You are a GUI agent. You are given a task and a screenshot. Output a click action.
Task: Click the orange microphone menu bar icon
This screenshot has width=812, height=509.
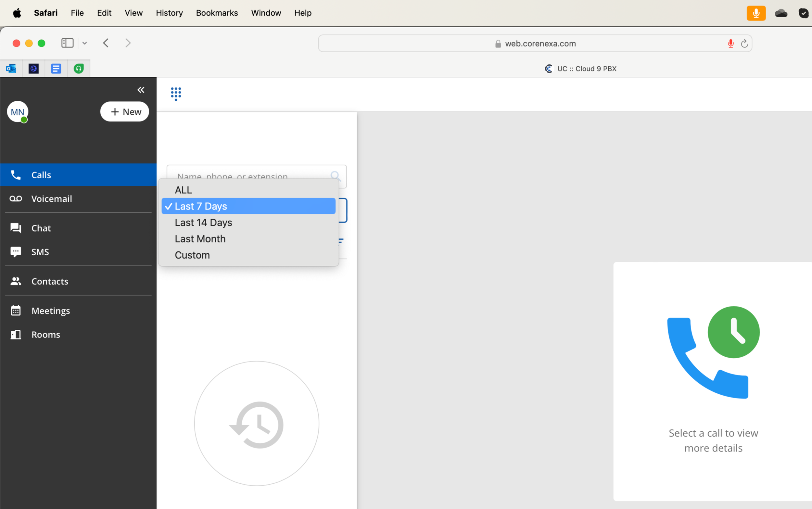(x=756, y=13)
